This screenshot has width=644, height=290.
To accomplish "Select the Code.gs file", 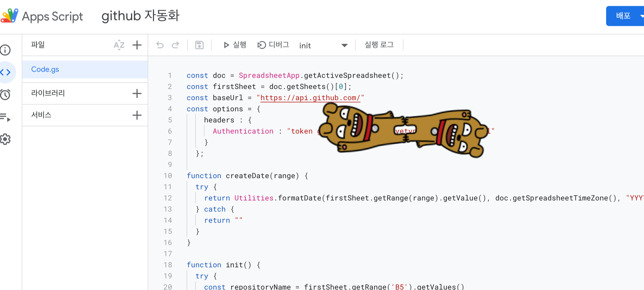I will 85,69.
